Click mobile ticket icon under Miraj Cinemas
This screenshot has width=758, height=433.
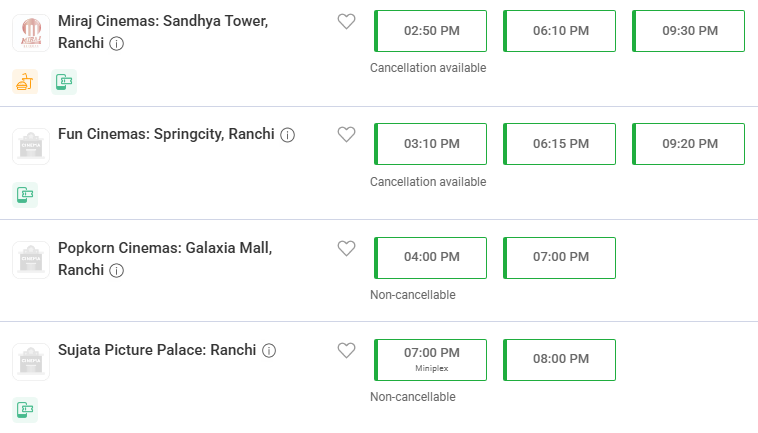[64, 82]
